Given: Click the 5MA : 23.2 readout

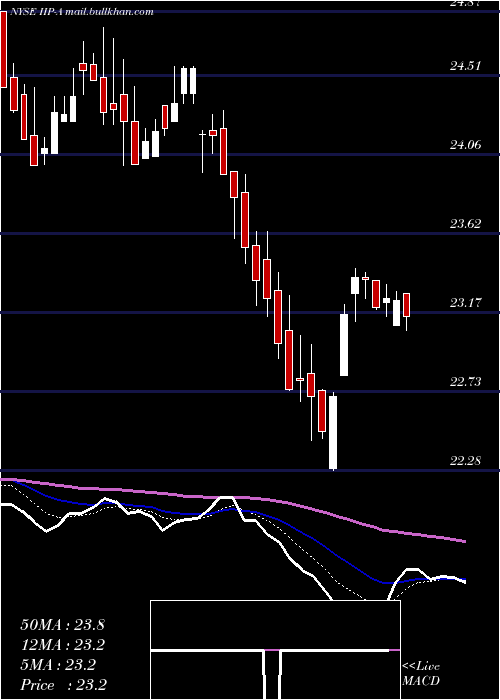Looking at the screenshot, I should [x=58, y=665].
